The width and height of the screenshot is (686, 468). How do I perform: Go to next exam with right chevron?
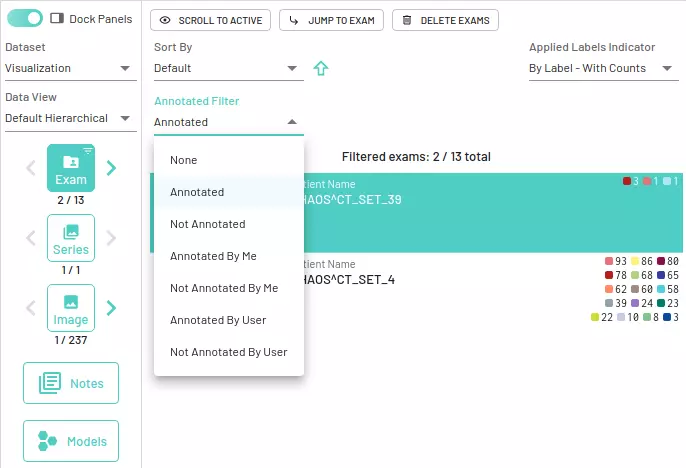[x=111, y=168]
